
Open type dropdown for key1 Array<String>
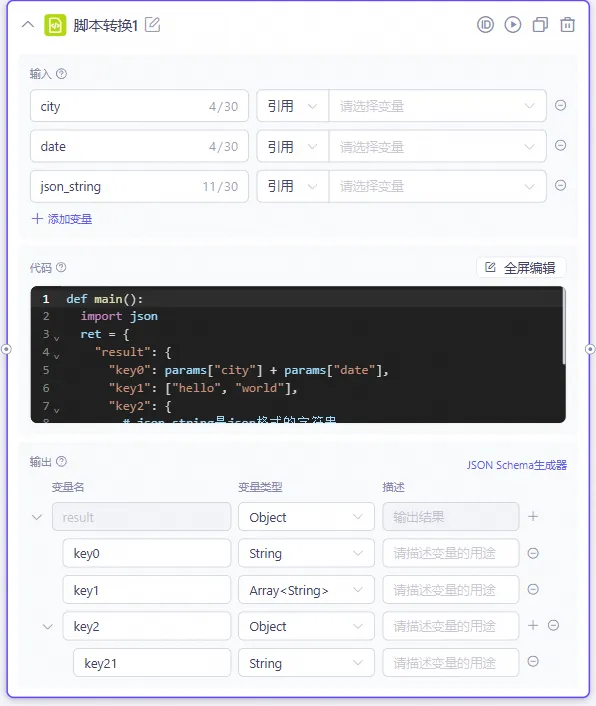306,590
